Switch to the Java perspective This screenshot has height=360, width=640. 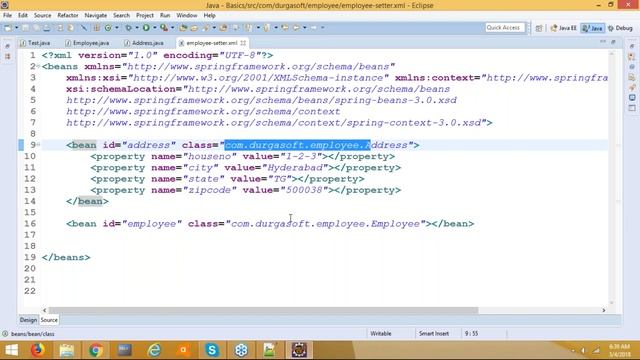click(593, 28)
